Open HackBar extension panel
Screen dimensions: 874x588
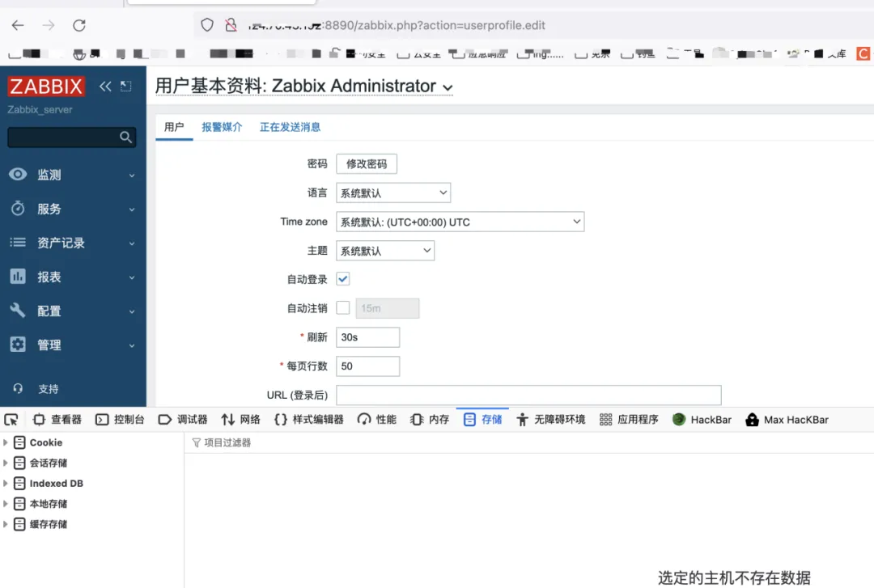coord(702,419)
